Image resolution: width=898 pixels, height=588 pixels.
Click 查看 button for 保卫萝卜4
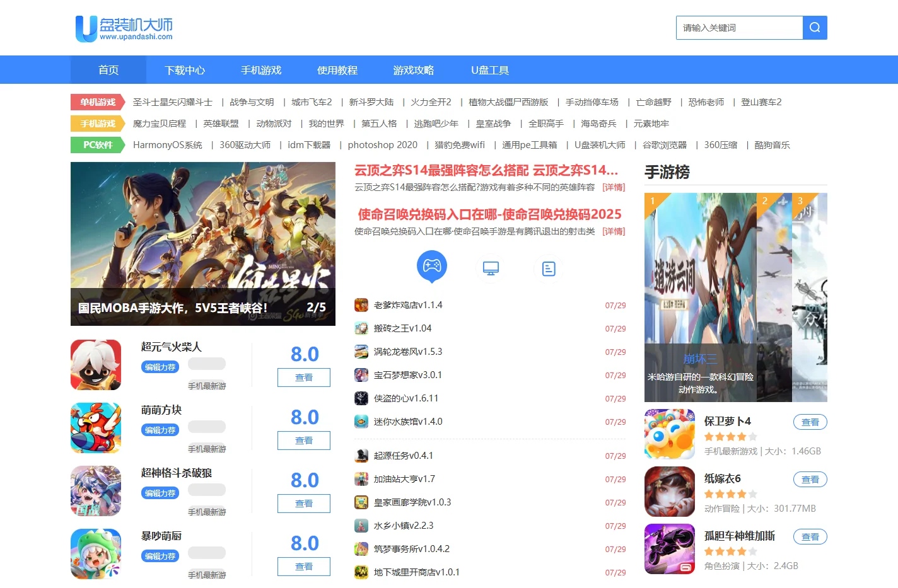coord(810,422)
